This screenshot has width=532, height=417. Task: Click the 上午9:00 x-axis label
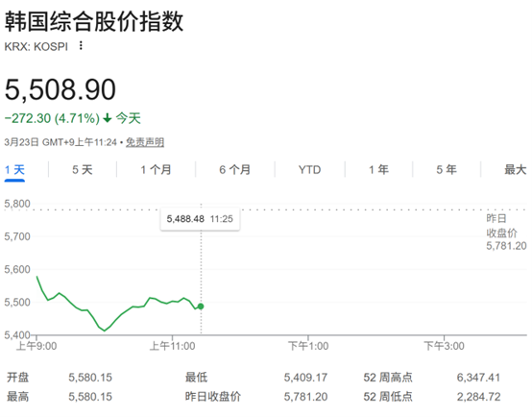tap(36, 346)
